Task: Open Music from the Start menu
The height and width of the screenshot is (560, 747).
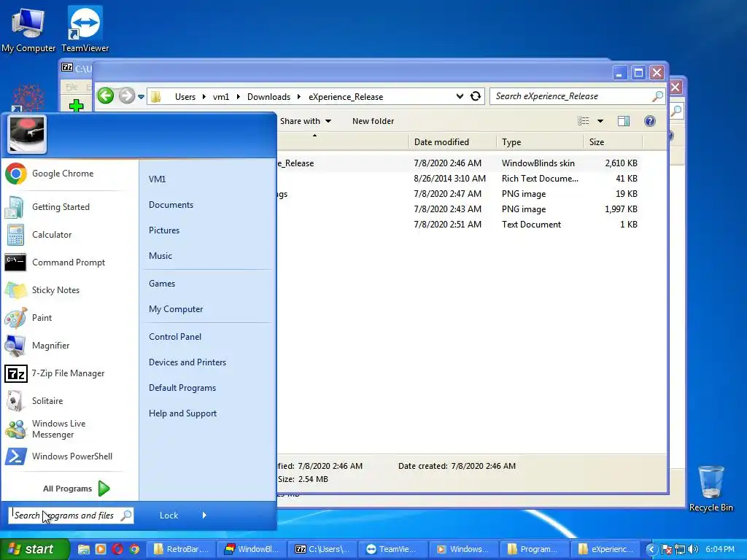Action: [x=160, y=256]
